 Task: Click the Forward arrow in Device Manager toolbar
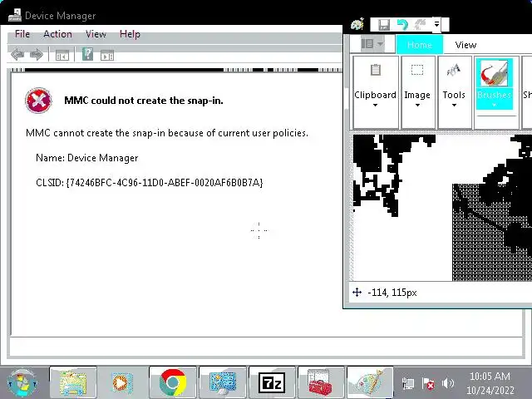pyautogui.click(x=37, y=54)
